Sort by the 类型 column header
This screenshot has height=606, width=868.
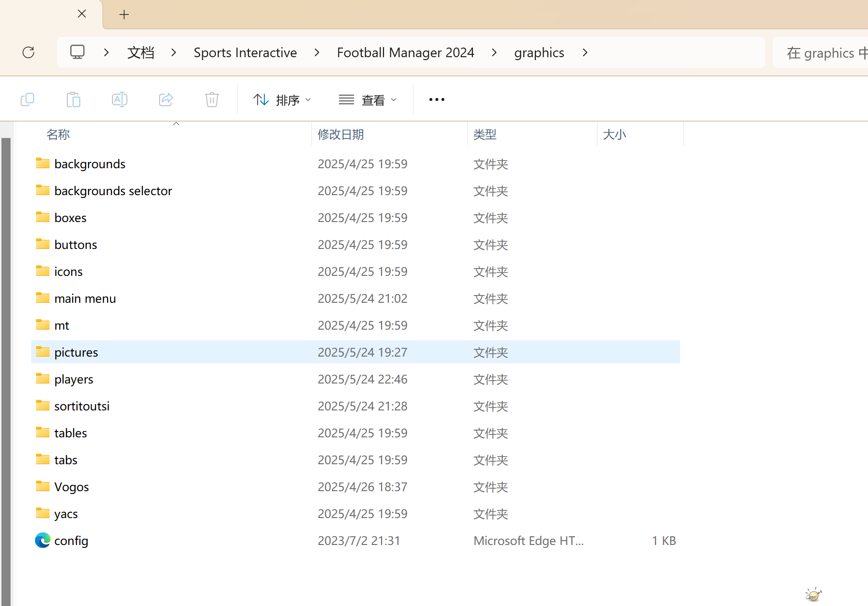[x=485, y=134]
